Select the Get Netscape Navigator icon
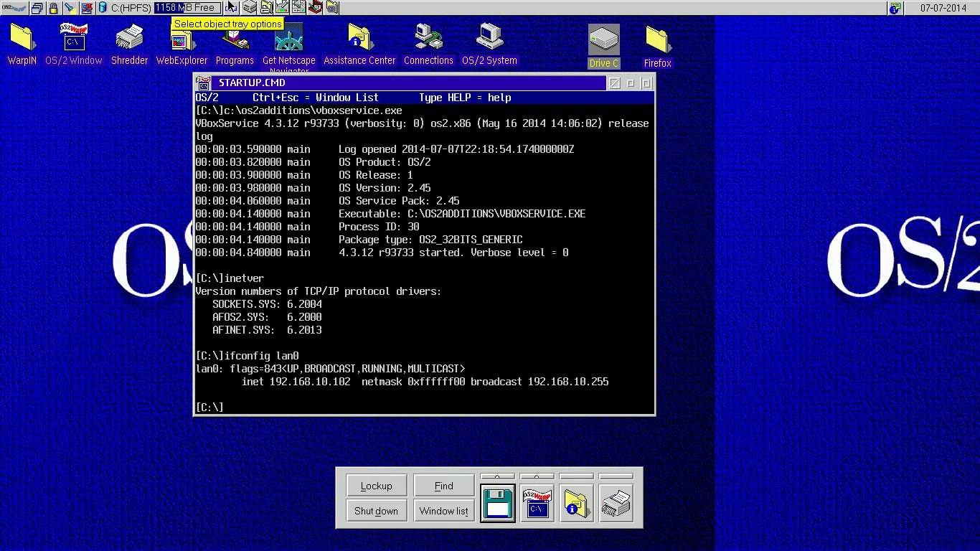This screenshot has width=980, height=551. pyautogui.click(x=289, y=47)
